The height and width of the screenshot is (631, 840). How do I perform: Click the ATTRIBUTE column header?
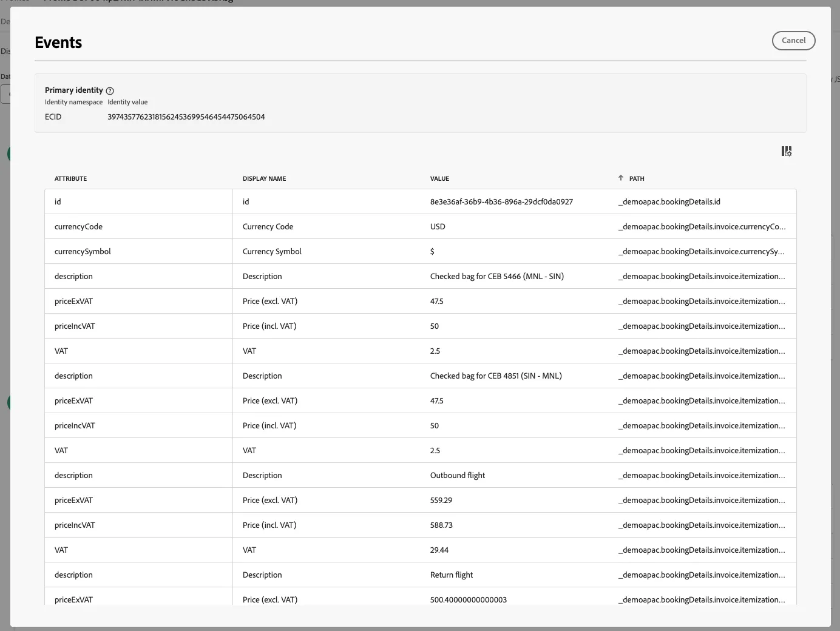(70, 179)
